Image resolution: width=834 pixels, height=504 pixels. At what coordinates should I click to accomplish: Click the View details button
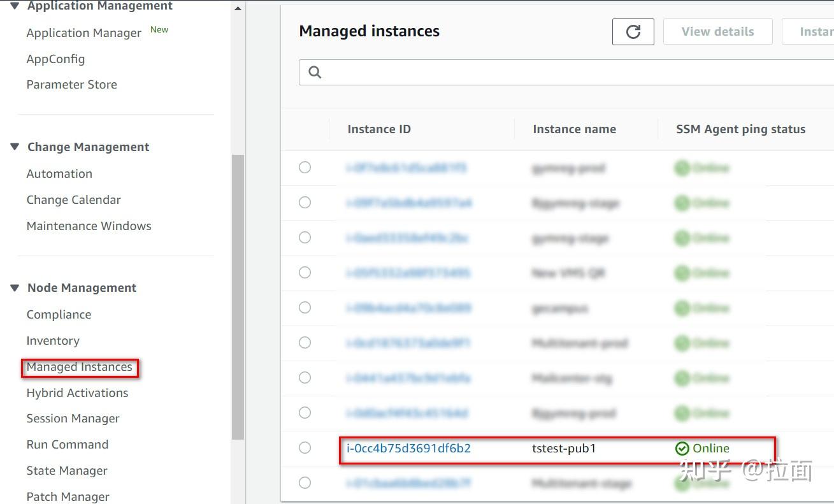click(717, 31)
